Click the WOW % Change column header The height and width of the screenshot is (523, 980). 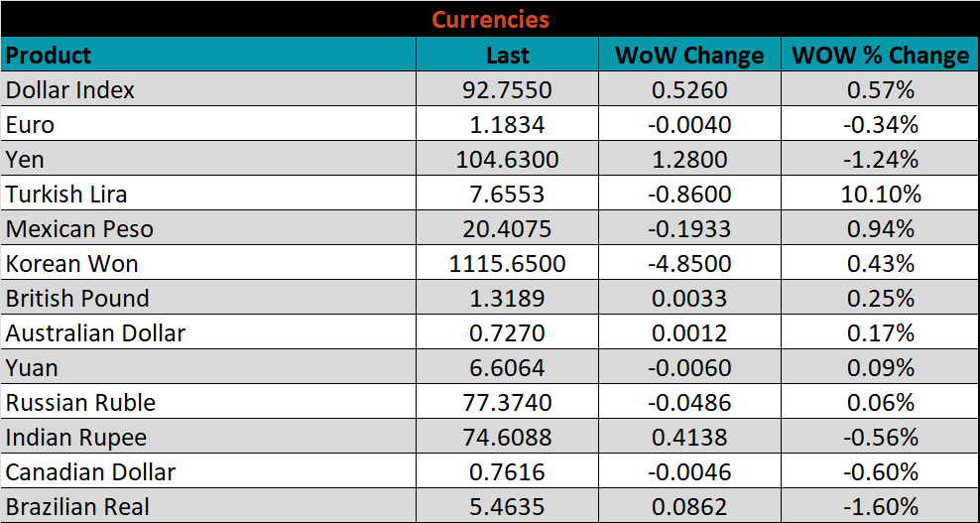pyautogui.click(x=880, y=56)
